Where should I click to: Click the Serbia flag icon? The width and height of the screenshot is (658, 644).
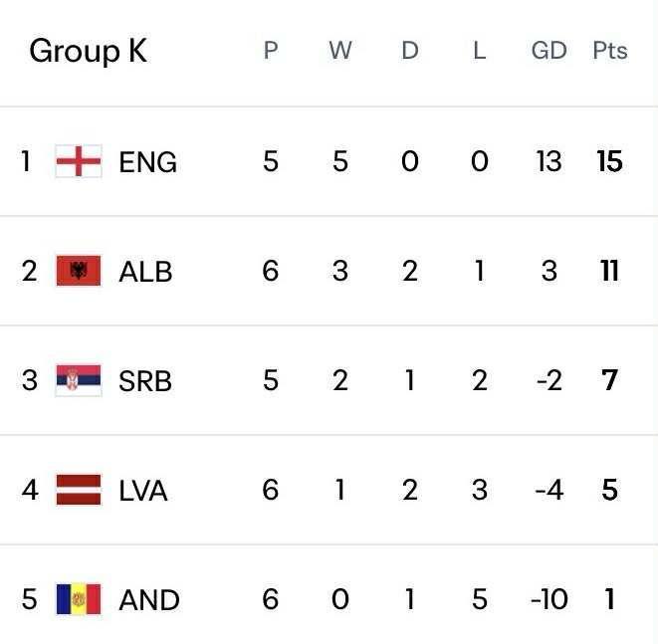[79, 380]
